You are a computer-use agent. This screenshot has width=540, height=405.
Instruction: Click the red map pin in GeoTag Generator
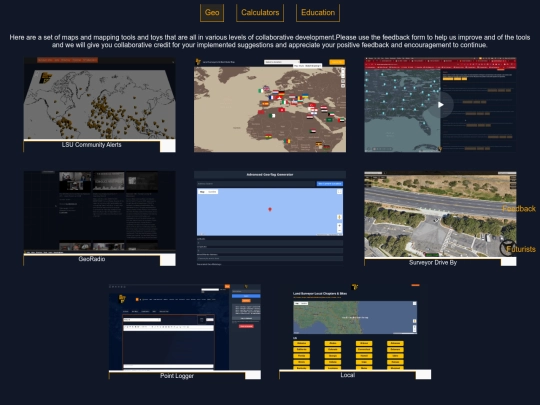tap(270, 209)
